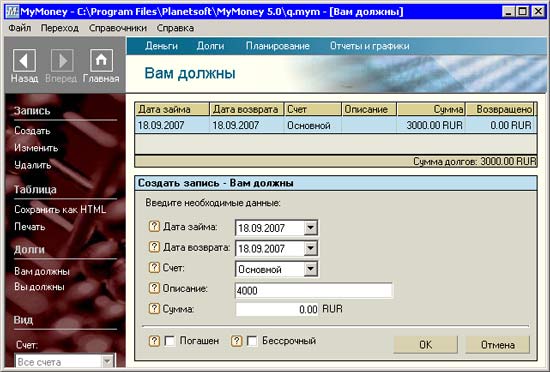Open Вам должны in sidebar

pos(42,271)
